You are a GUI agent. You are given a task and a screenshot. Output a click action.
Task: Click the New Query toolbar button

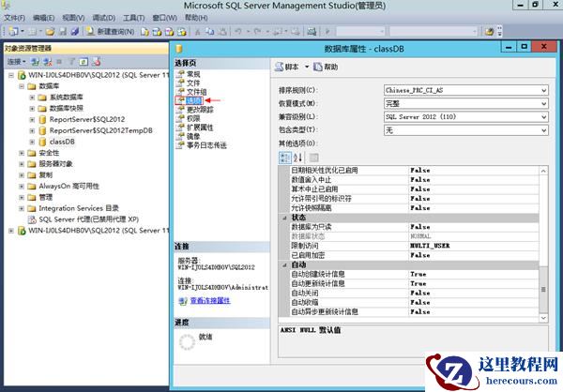(111, 32)
